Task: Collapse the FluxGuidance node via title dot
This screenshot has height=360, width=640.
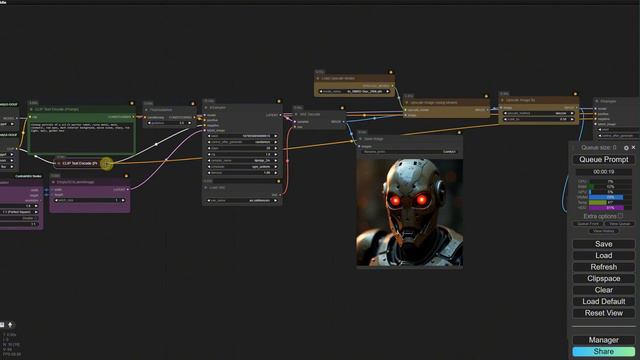Action: click(x=147, y=110)
